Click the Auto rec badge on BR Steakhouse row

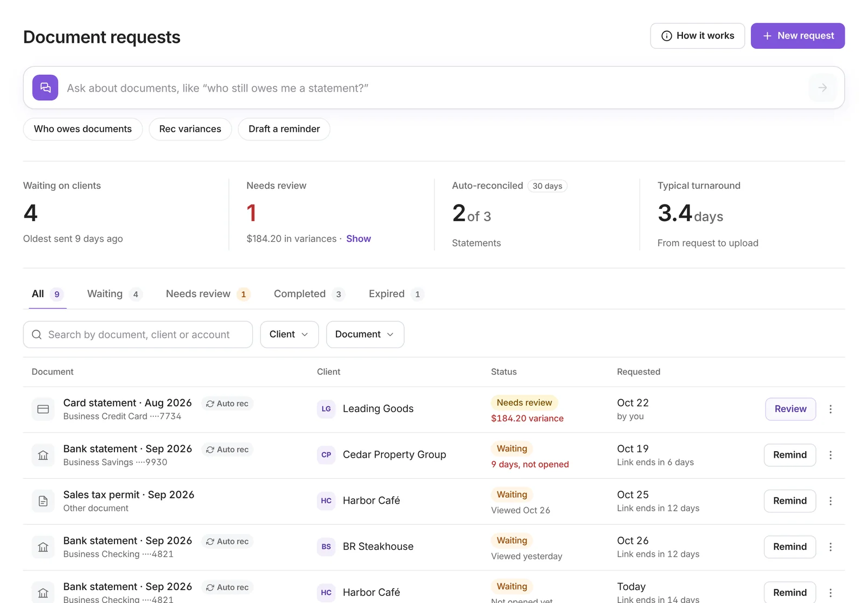(x=227, y=541)
